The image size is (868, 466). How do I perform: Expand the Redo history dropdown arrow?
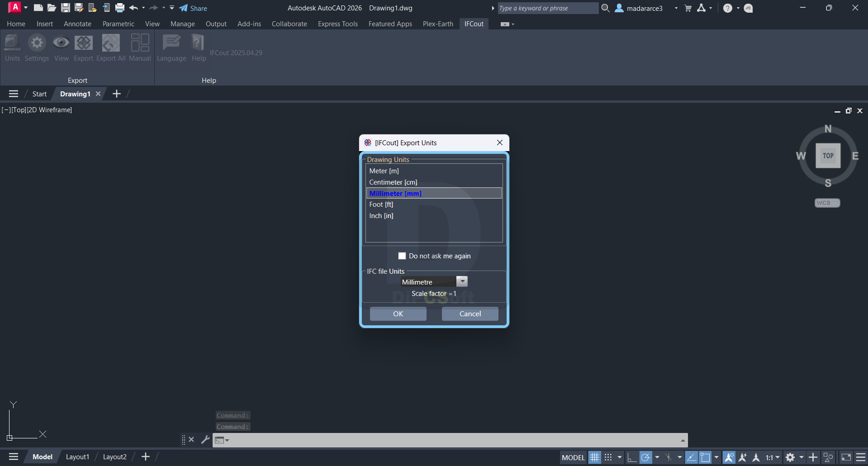[x=164, y=8]
